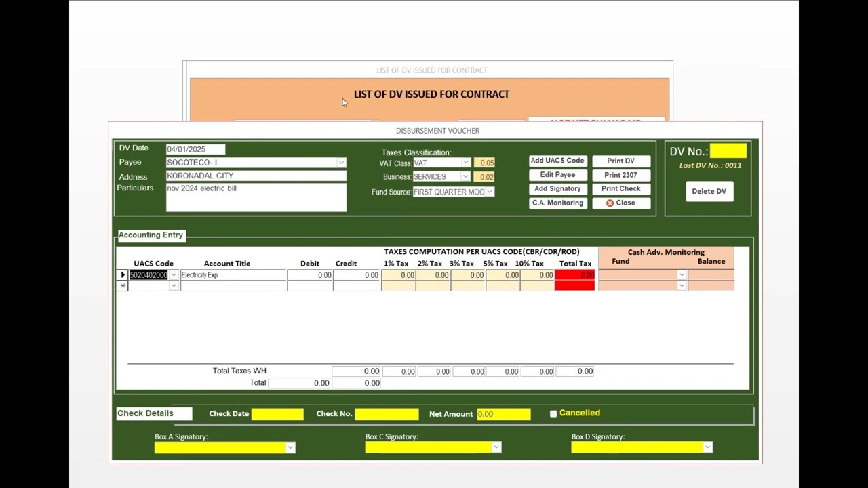The image size is (868, 488).
Task: Click the Delete DV button
Action: pos(709,192)
